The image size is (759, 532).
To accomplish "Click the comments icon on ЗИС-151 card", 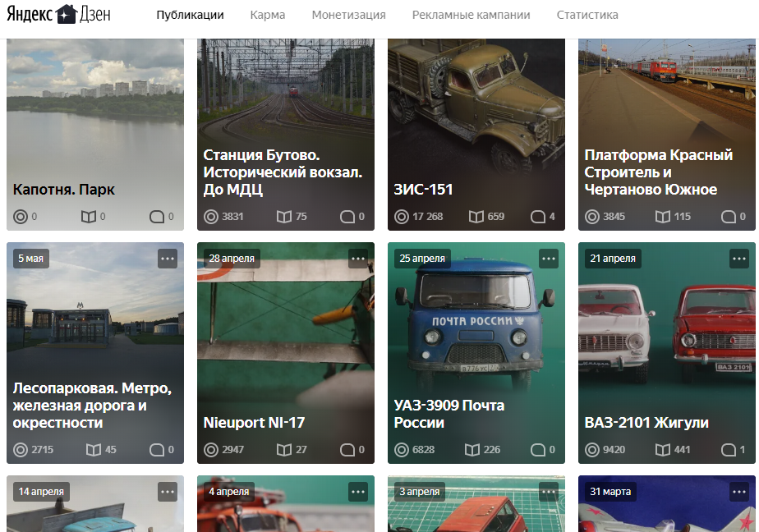I will [x=538, y=217].
